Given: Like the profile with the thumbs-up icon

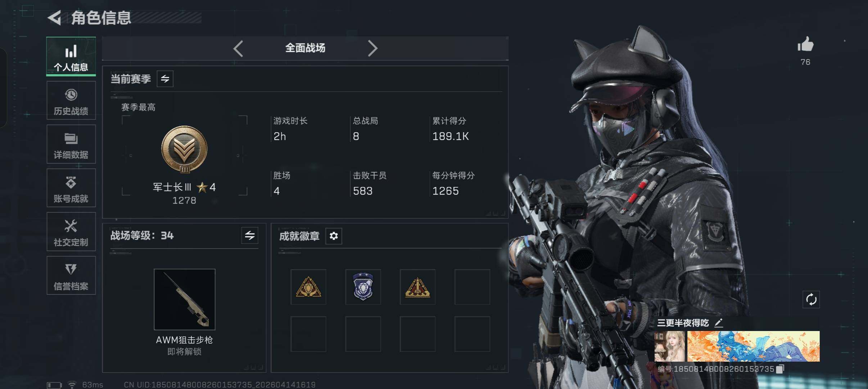Looking at the screenshot, I should pos(805,45).
